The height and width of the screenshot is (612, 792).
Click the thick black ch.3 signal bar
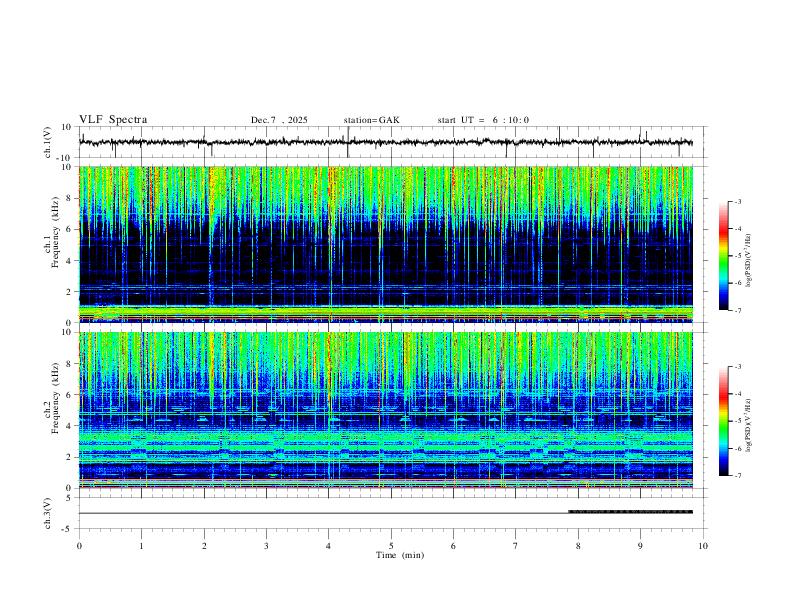pos(630,512)
